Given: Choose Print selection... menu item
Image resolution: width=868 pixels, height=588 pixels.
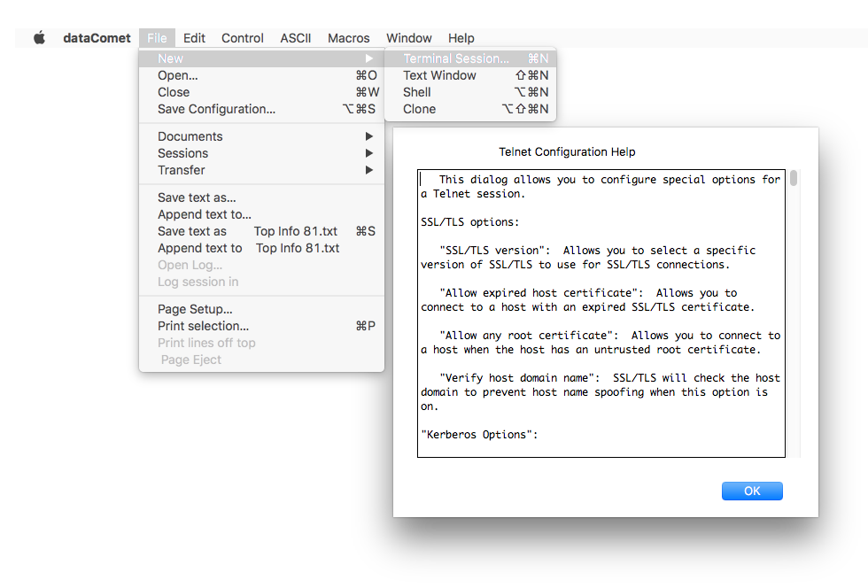Looking at the screenshot, I should pos(262,326).
